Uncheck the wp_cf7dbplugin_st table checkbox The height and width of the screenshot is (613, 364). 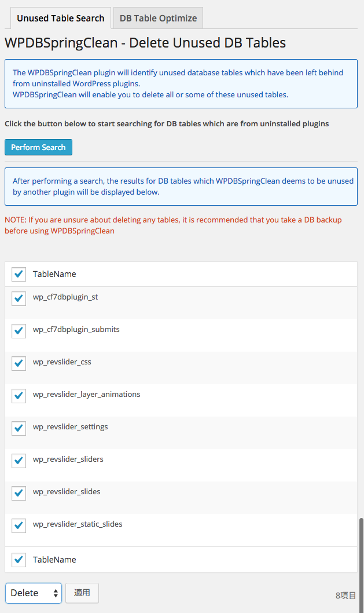[x=19, y=299]
